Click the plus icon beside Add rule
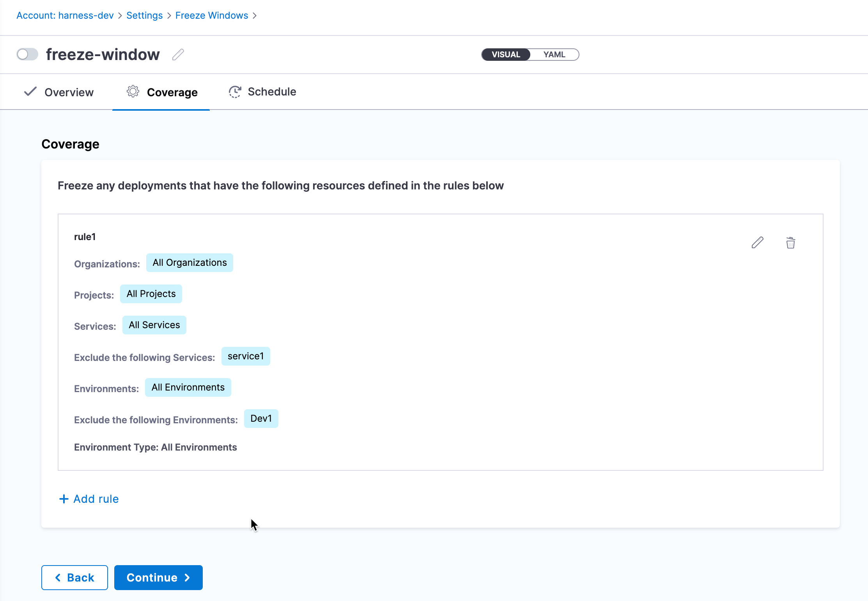The image size is (868, 601). click(64, 499)
